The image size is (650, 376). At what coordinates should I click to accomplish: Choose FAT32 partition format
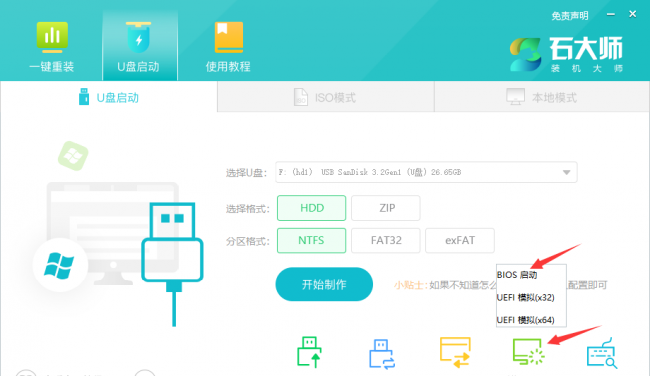coord(386,240)
